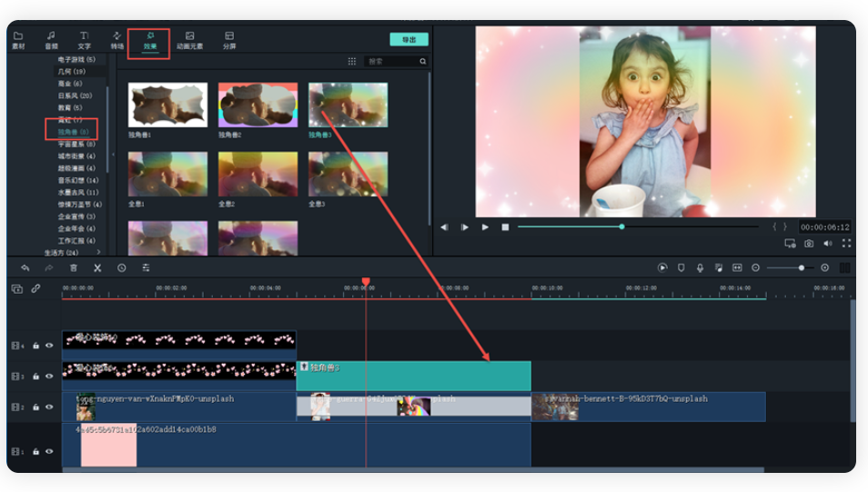868x492 pixels.
Task: Click the voiceover microphone icon
Action: point(700,267)
